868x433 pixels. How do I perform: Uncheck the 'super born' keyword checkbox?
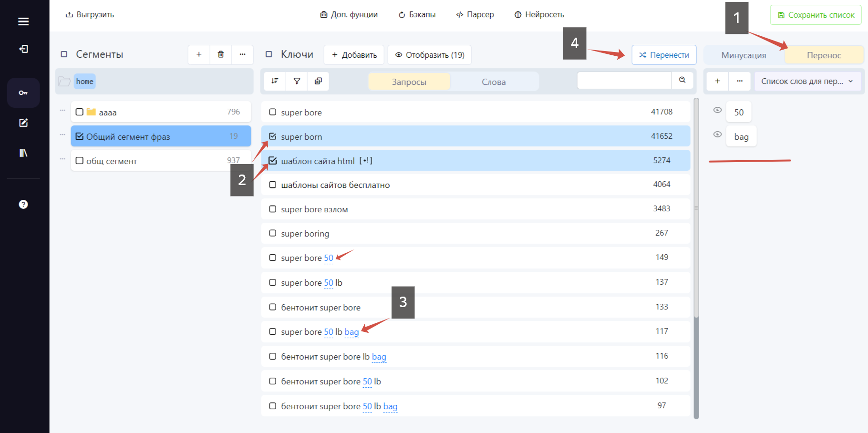273,136
